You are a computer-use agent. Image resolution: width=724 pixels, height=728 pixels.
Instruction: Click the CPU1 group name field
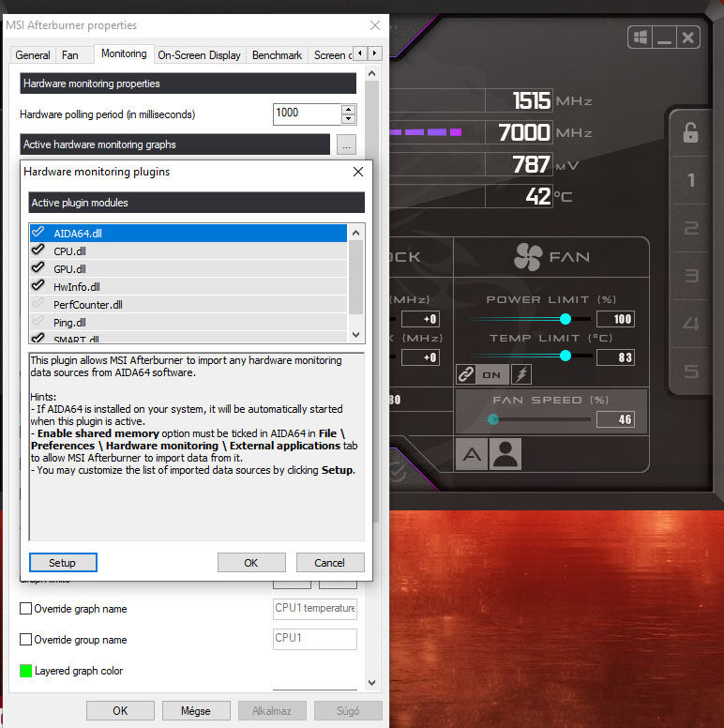[x=315, y=638]
